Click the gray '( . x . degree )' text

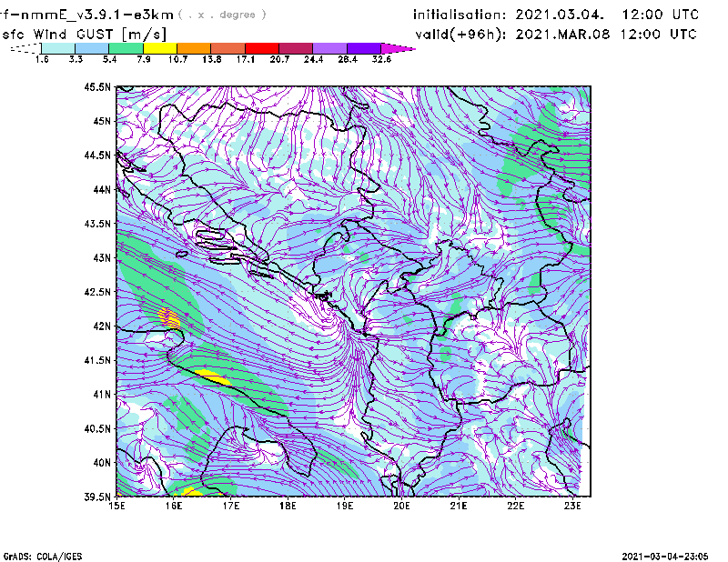pyautogui.click(x=222, y=15)
